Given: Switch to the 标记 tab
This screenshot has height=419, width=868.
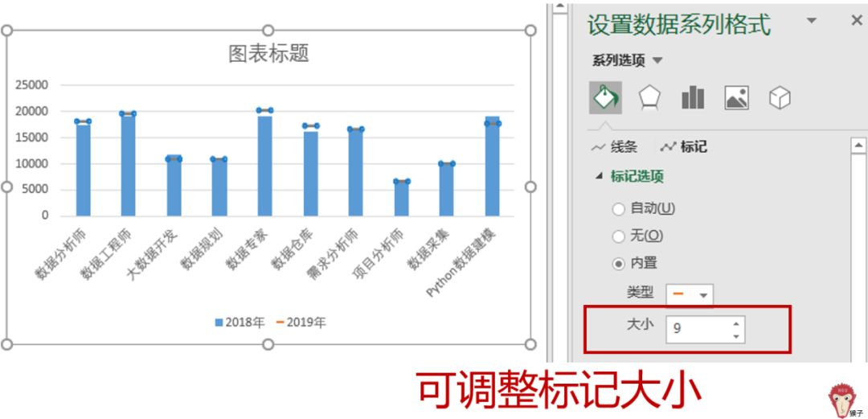Looking at the screenshot, I should [684, 147].
